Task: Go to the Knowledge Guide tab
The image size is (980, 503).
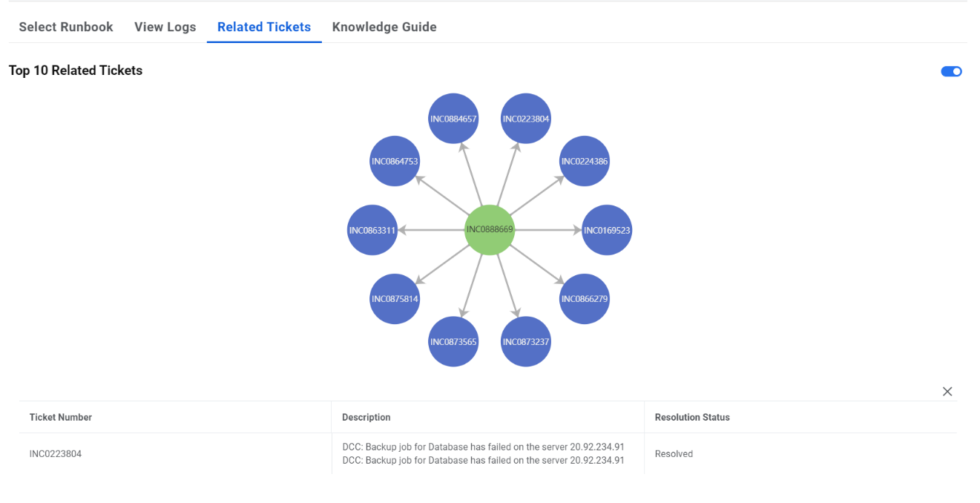Action: [x=384, y=27]
